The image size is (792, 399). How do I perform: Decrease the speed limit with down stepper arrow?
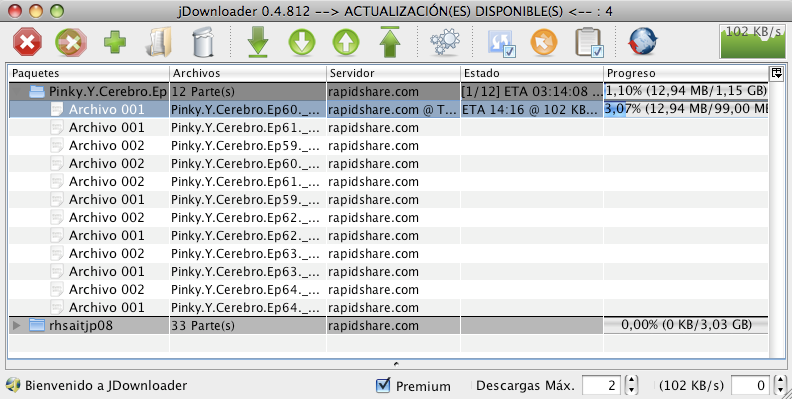click(x=780, y=390)
